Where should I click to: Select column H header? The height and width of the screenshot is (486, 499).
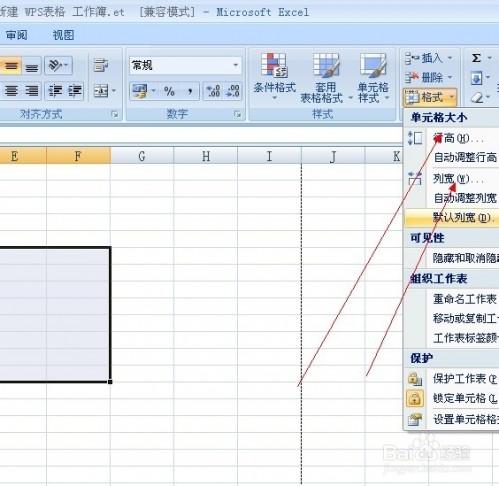pyautogui.click(x=206, y=156)
